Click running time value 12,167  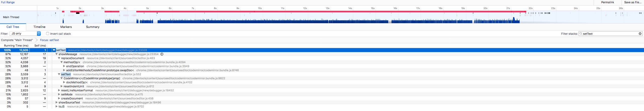(x=24, y=54)
